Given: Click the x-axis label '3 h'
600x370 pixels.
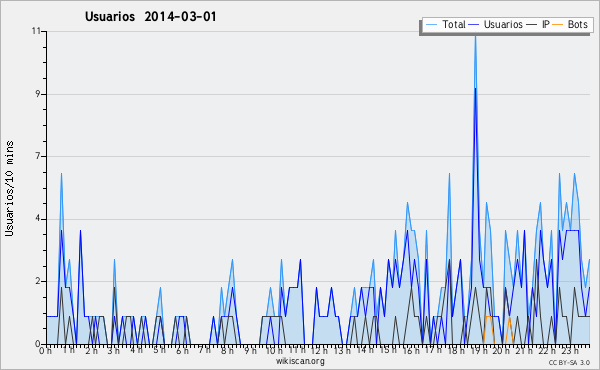Looking at the screenshot, I should pyautogui.click(x=114, y=350).
